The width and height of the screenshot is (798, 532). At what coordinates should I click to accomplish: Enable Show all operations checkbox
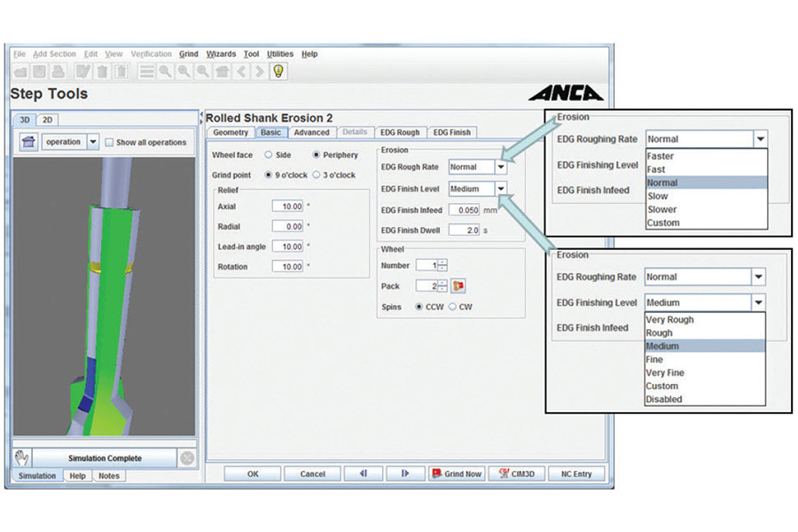pyautogui.click(x=109, y=142)
